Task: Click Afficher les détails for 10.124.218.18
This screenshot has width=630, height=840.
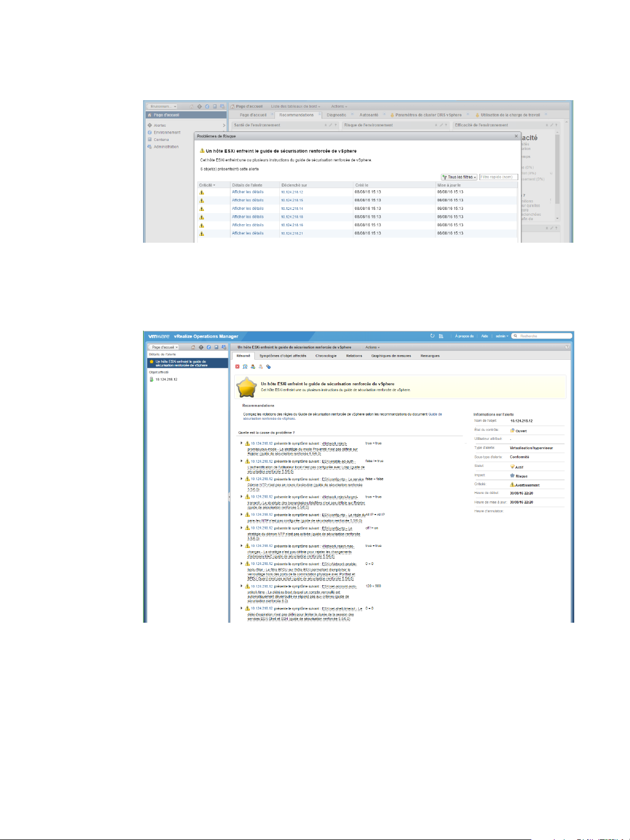Action: click(247, 217)
